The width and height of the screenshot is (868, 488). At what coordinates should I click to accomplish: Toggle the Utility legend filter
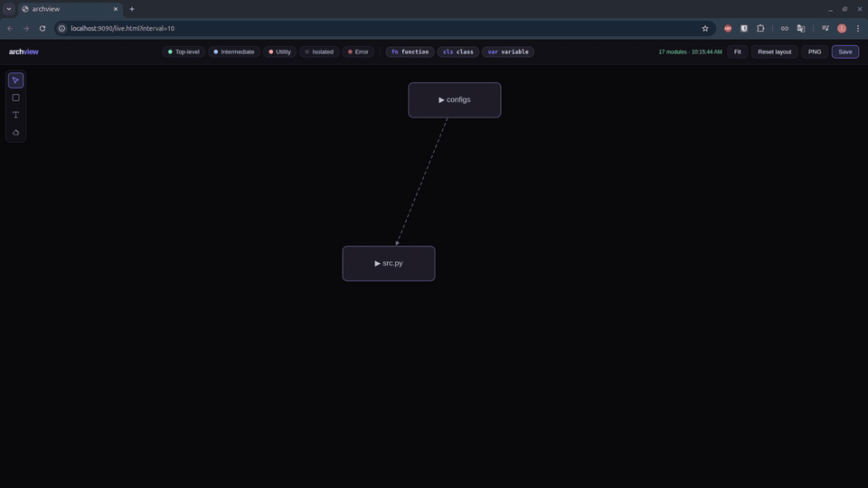279,52
